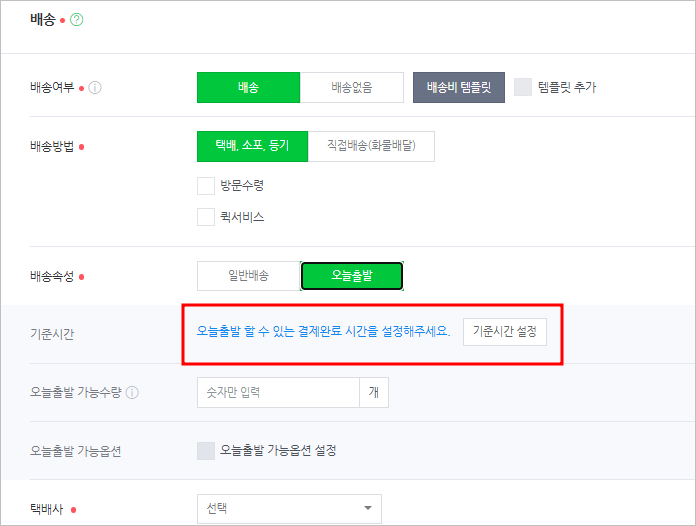This screenshot has height=526, width=696.
Task: Click the green help icon next to 배송
Action: 76,20
